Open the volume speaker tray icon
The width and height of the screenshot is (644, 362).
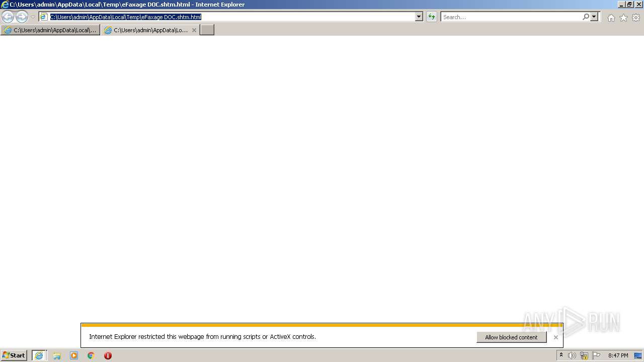click(x=572, y=355)
